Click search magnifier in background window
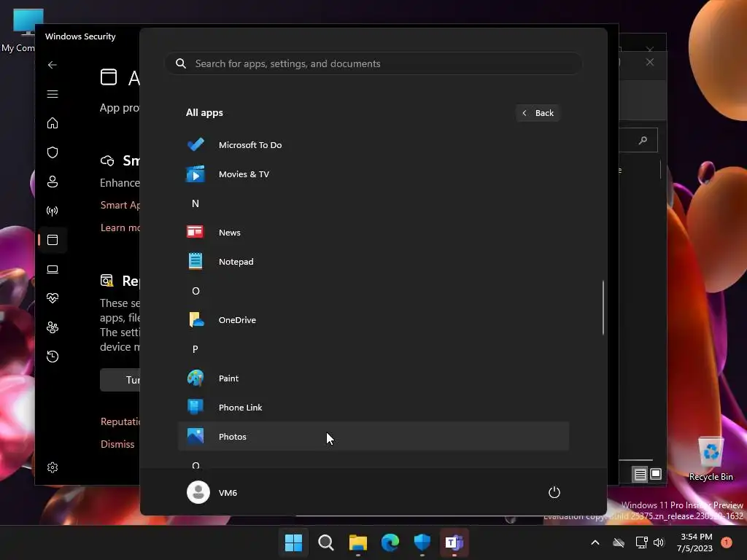 pos(643,140)
